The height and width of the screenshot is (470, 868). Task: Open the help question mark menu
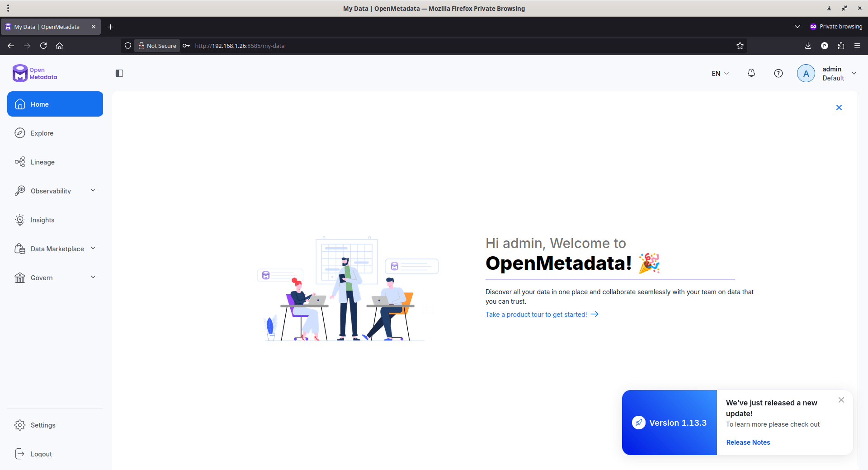pyautogui.click(x=778, y=73)
